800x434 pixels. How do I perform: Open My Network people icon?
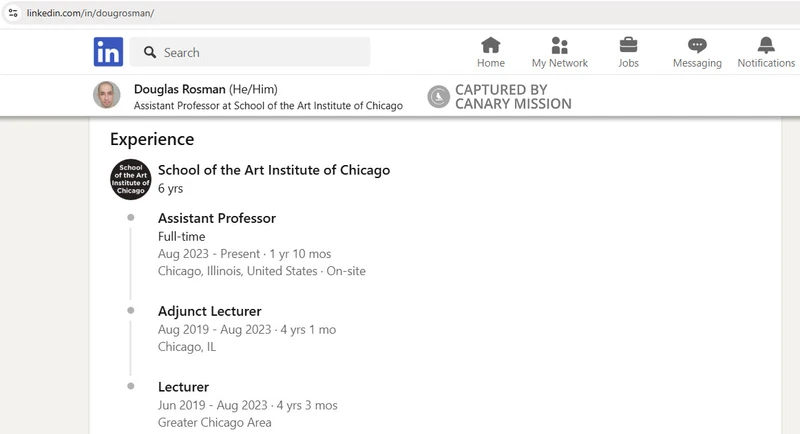click(x=560, y=45)
